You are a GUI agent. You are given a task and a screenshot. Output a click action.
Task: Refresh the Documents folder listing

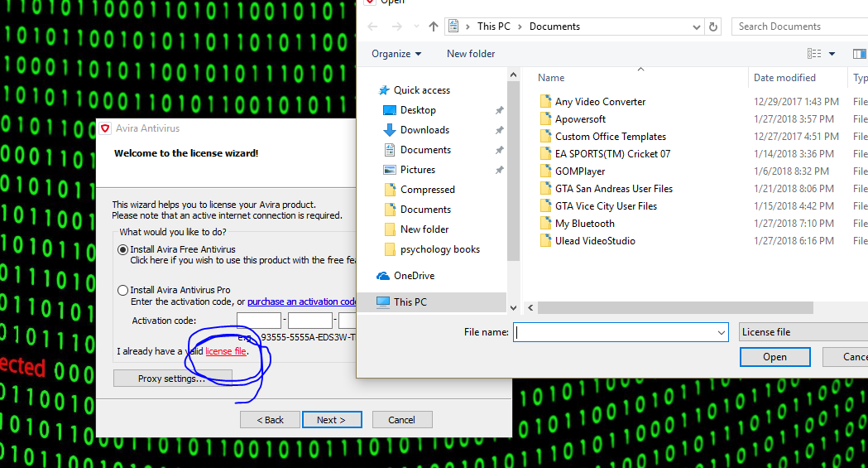tap(713, 27)
